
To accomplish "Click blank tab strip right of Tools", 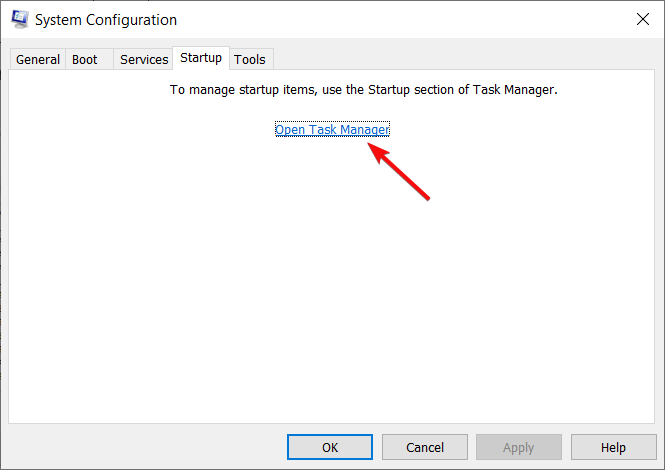I will tap(462, 58).
